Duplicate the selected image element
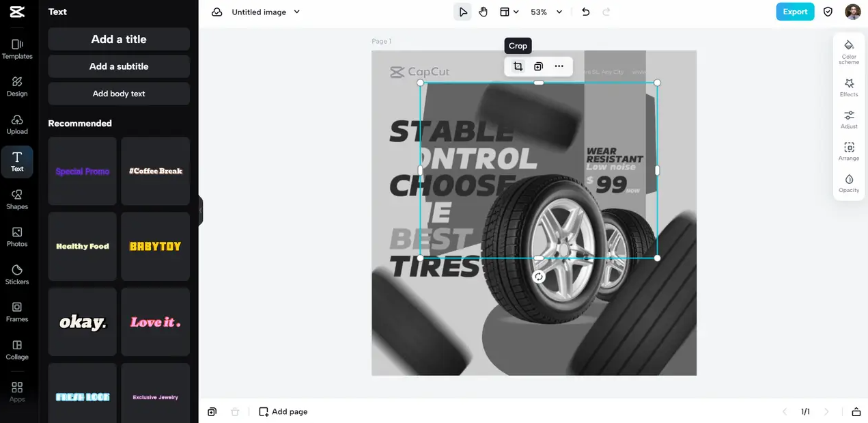This screenshot has width=868, height=423. (538, 66)
